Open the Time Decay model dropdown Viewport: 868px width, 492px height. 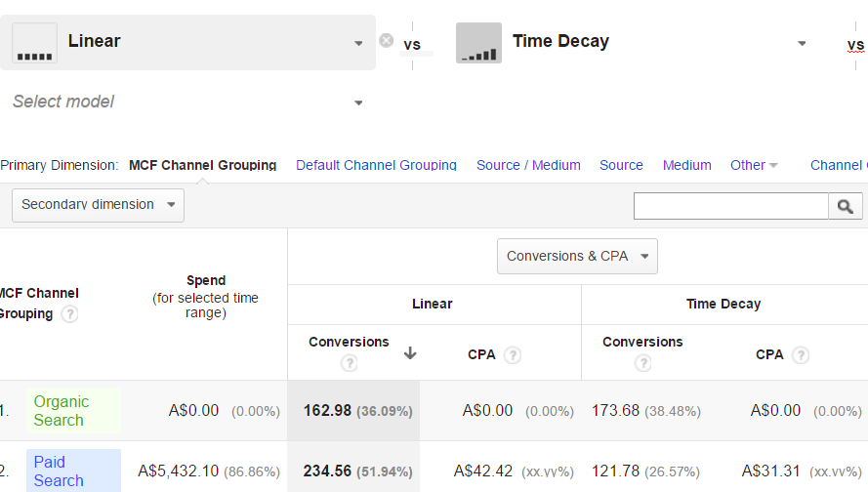click(x=802, y=43)
